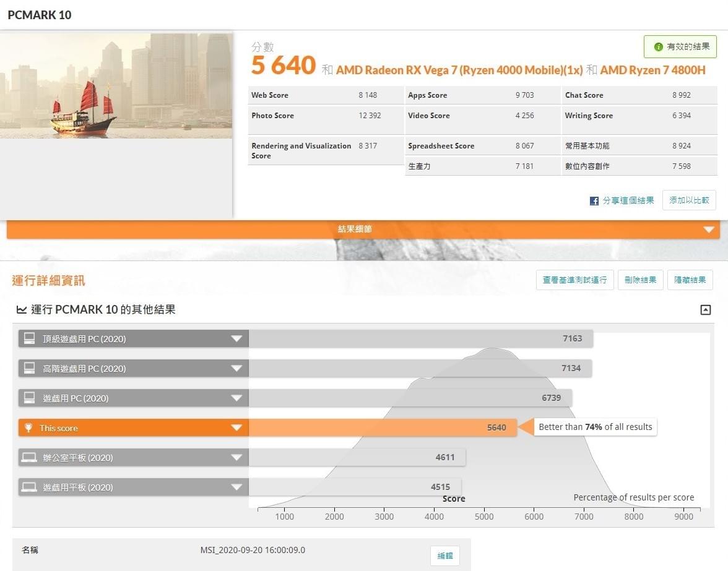
Task: Click the 數位內容創作 value 7 598
Action: coord(682,166)
